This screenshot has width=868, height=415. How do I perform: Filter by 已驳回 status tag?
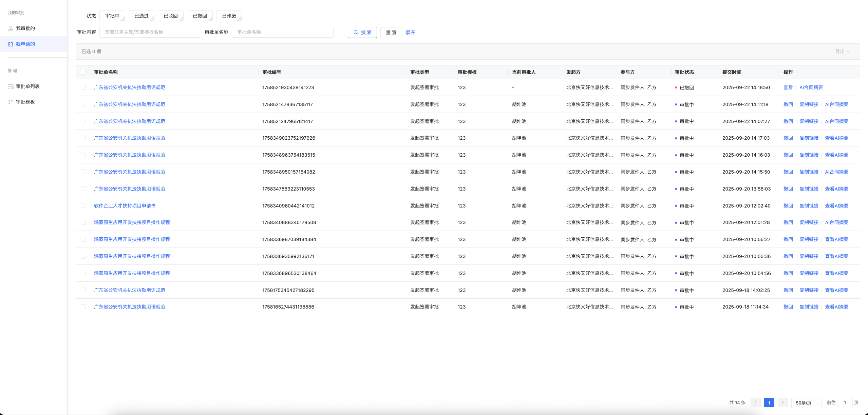(171, 16)
